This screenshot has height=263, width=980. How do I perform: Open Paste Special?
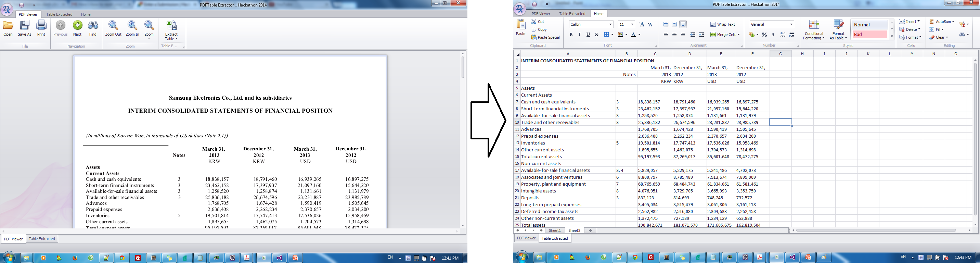pyautogui.click(x=545, y=37)
